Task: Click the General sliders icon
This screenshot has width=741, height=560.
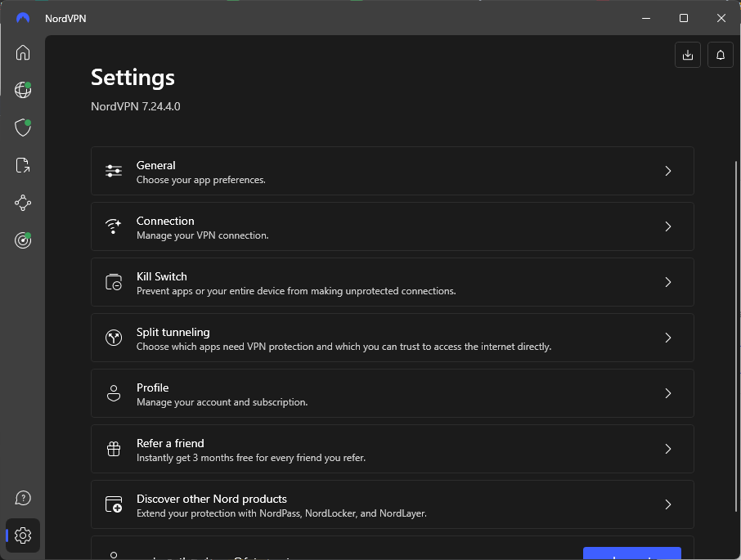Action: point(114,171)
